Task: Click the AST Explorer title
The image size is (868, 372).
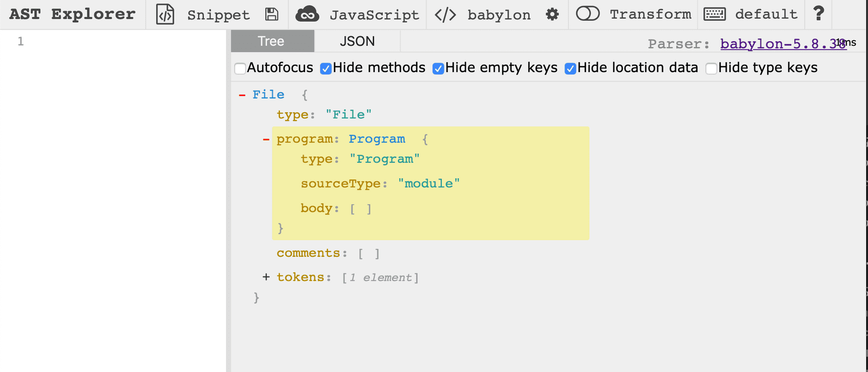Action: pyautogui.click(x=72, y=14)
